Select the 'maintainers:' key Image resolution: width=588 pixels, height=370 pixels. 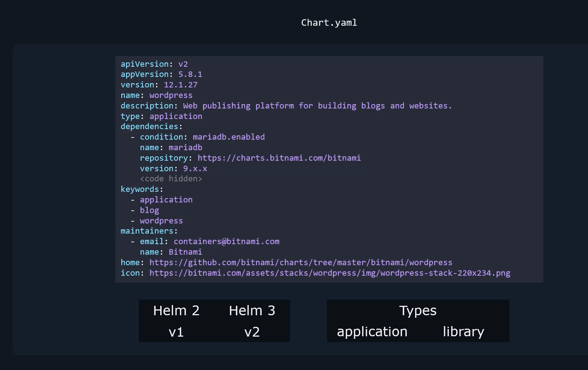[x=149, y=231]
